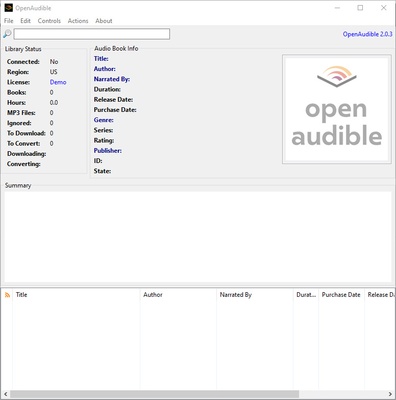396x400 pixels.
Task: Click the magnifying glass search icon
Action: coord(7,34)
